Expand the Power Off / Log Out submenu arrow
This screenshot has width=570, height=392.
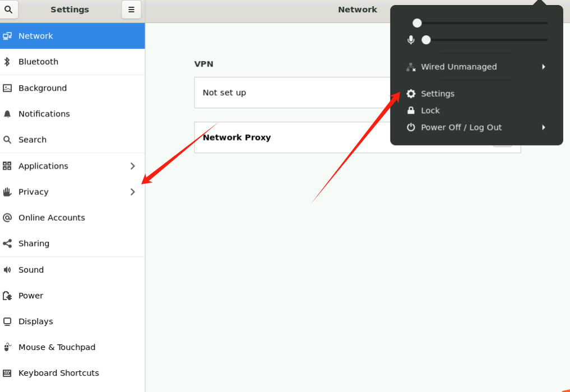[x=544, y=128]
